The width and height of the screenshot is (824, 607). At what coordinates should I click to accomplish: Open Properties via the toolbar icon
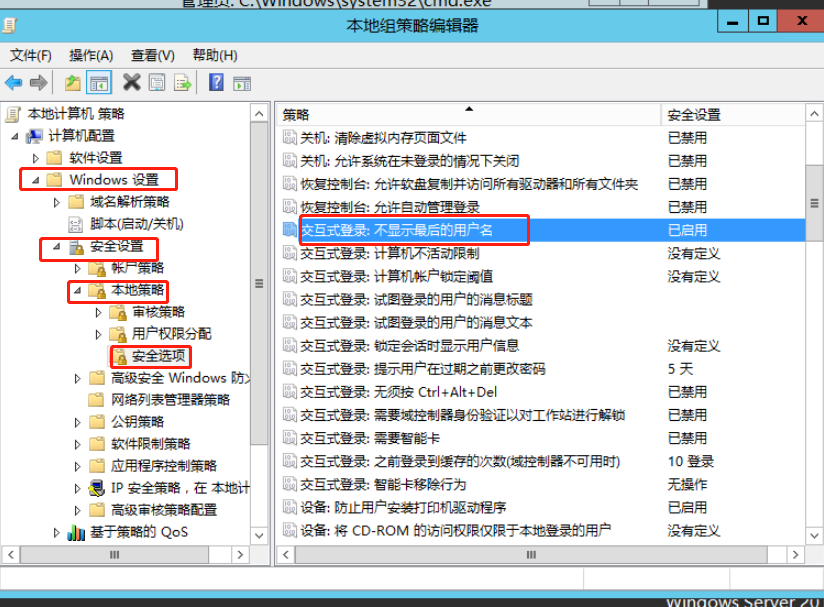pyautogui.click(x=157, y=83)
